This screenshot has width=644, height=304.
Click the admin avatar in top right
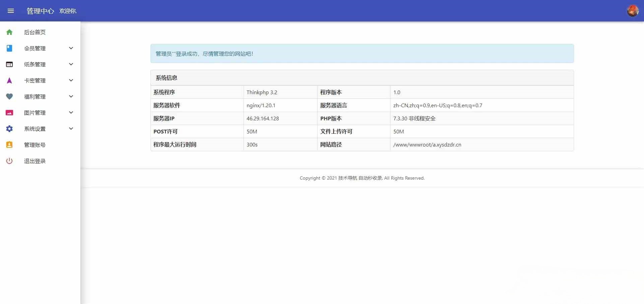(633, 10)
